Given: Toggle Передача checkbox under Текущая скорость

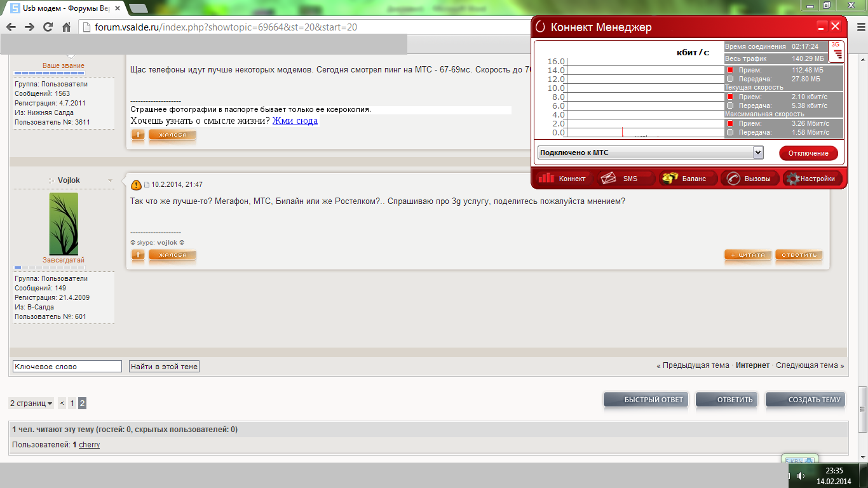Looking at the screenshot, I should pos(730,105).
